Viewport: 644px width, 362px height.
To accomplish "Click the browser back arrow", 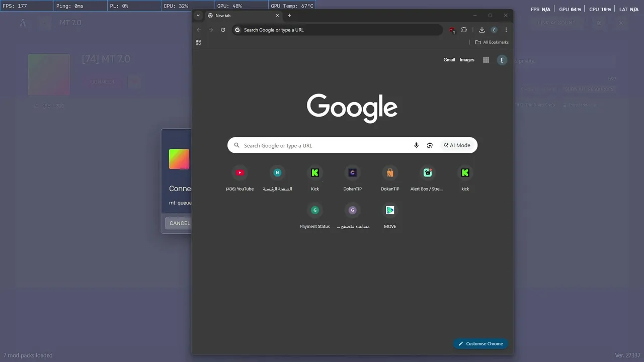I will click(x=199, y=30).
